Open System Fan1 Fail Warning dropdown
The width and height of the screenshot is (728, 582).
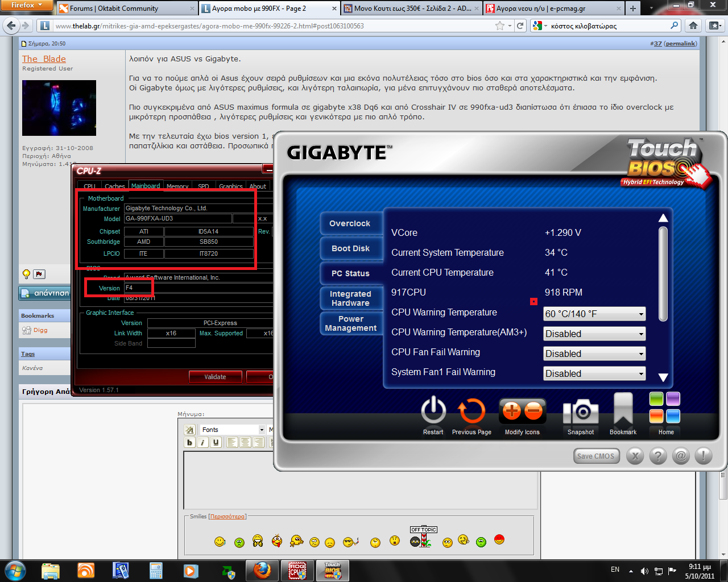pos(594,373)
